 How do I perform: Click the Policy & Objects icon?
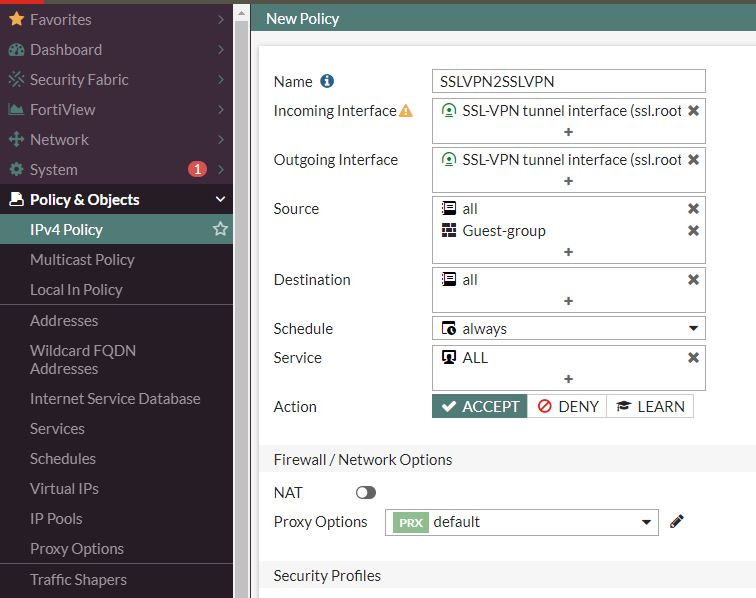16,199
